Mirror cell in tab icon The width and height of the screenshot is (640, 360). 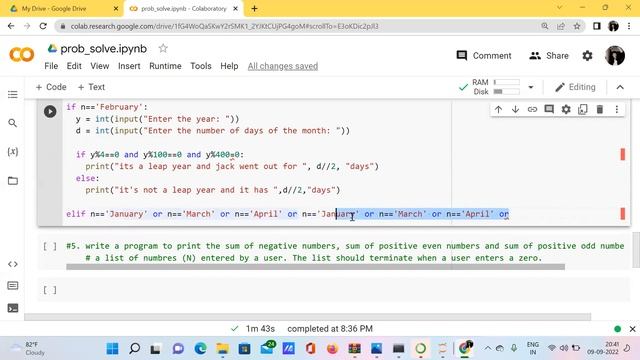tap(582, 109)
